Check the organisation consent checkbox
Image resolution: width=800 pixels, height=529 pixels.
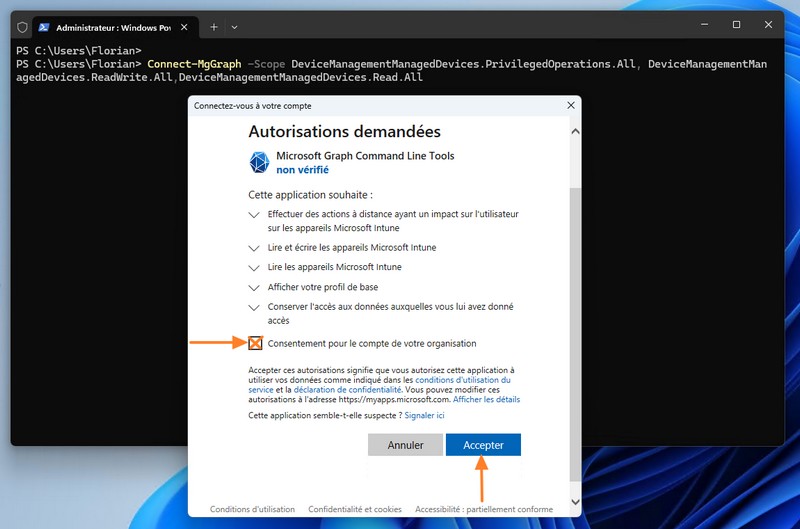tap(255, 343)
